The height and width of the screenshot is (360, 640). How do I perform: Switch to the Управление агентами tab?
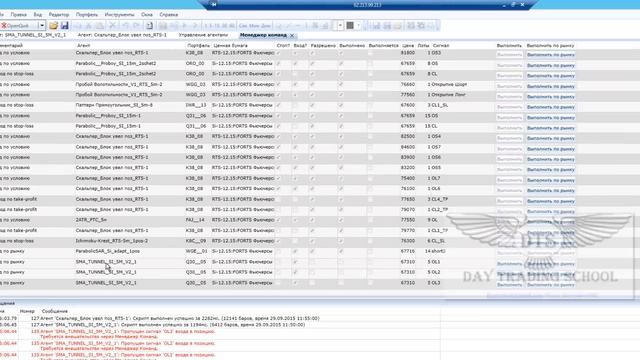tap(203, 35)
